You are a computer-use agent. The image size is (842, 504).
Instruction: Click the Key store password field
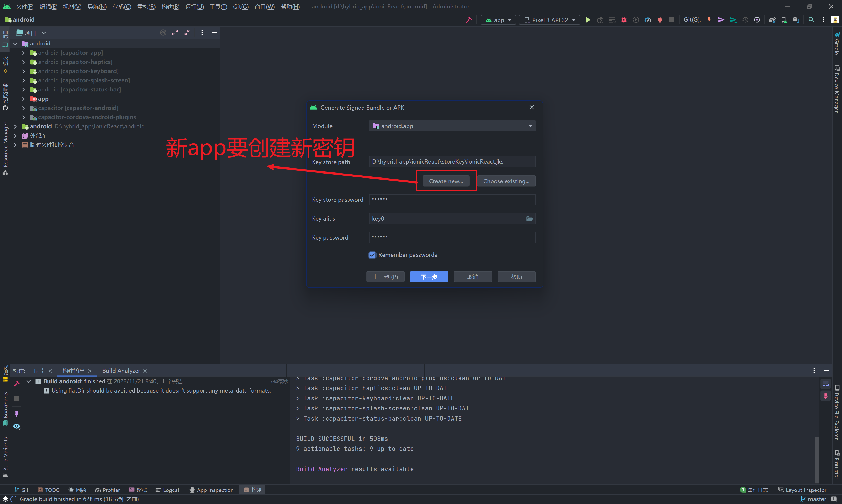[452, 200]
